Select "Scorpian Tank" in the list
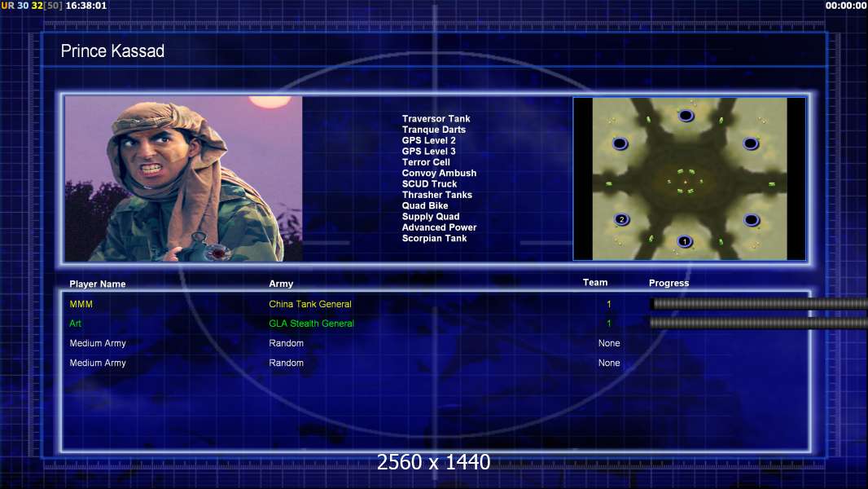 434,238
